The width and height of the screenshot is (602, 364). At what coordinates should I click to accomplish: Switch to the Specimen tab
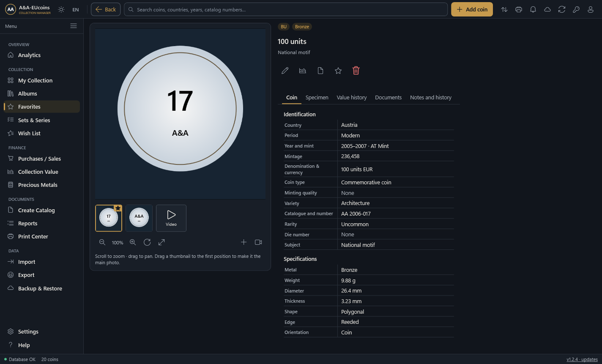[x=317, y=98]
